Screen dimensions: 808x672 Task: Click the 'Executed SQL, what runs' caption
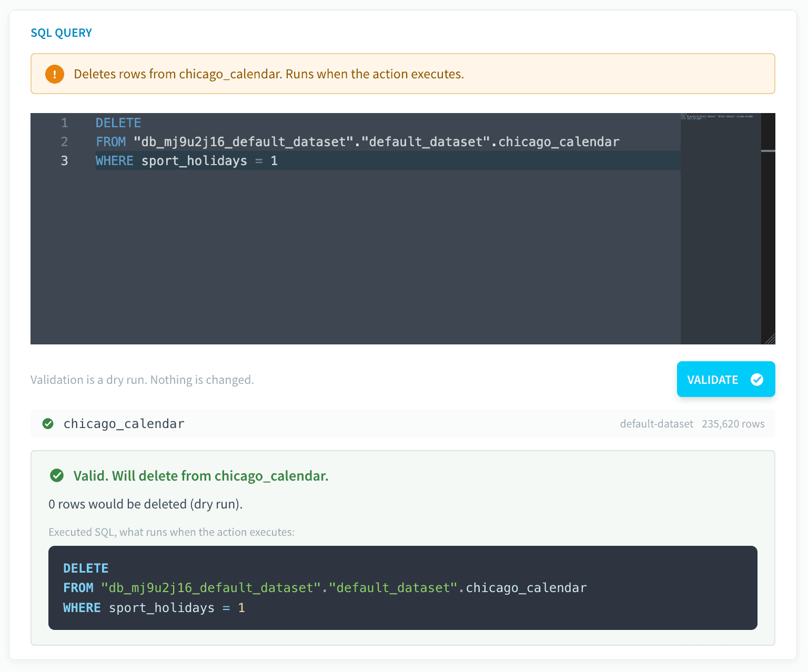point(171,532)
